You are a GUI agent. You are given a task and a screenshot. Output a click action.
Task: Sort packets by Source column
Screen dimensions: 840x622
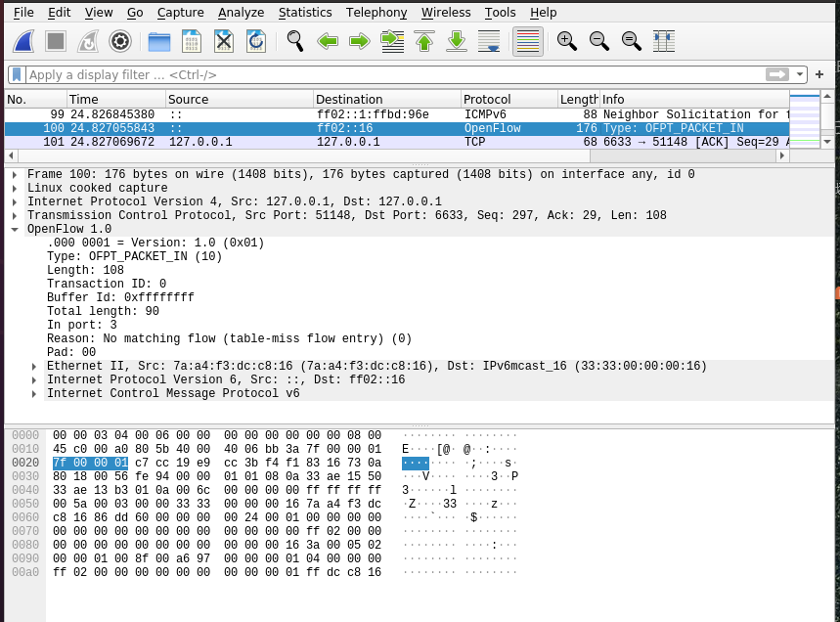[x=240, y=99]
